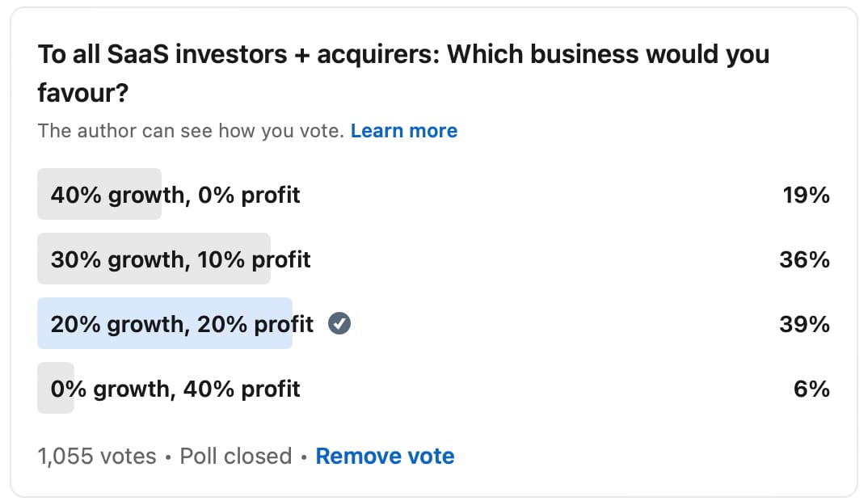
Task: Click the checkmark icon on selected option
Action: (x=340, y=324)
